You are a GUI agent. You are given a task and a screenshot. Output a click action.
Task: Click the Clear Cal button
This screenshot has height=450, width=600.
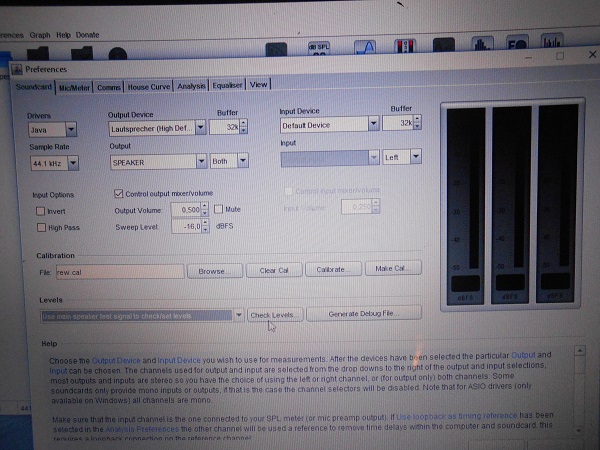274,271
